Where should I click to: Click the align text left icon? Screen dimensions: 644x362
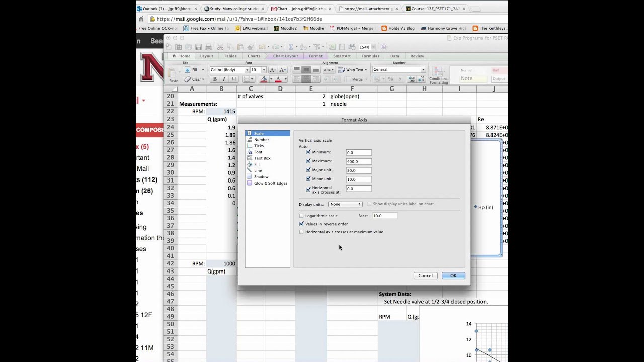(297, 79)
